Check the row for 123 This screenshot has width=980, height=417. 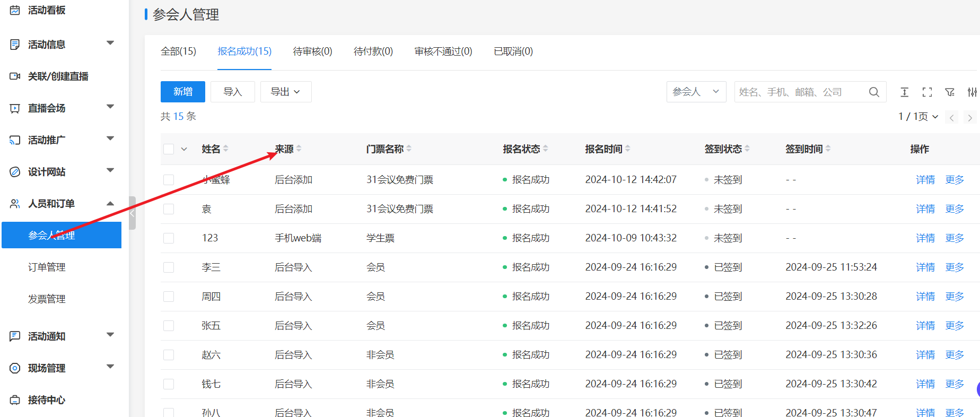pyautogui.click(x=169, y=238)
